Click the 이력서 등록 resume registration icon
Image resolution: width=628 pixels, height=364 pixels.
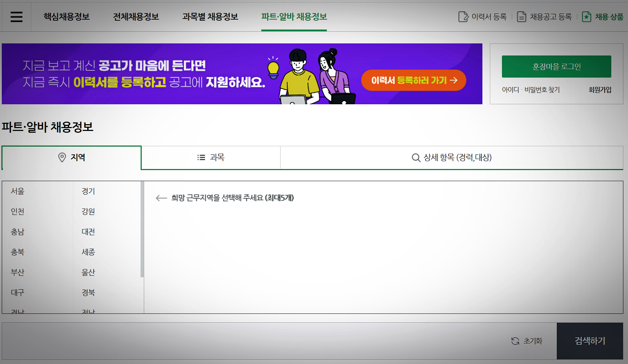pyautogui.click(x=462, y=16)
